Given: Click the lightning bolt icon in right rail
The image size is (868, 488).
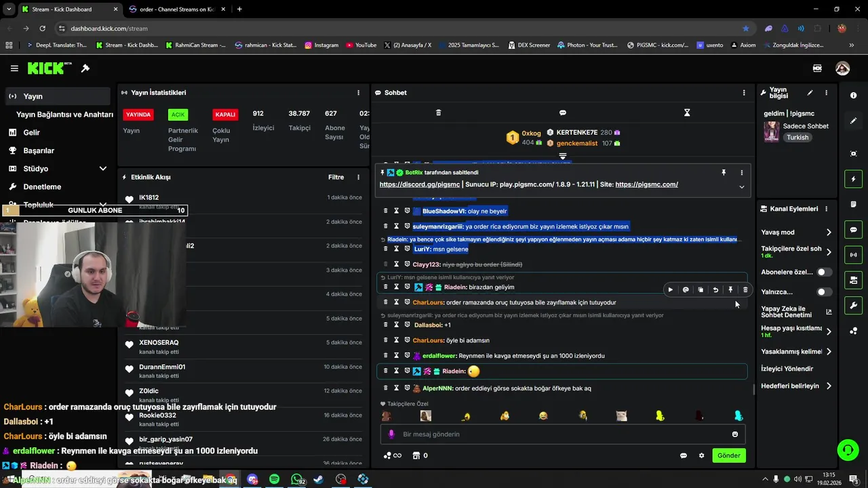Looking at the screenshot, I should (x=853, y=179).
